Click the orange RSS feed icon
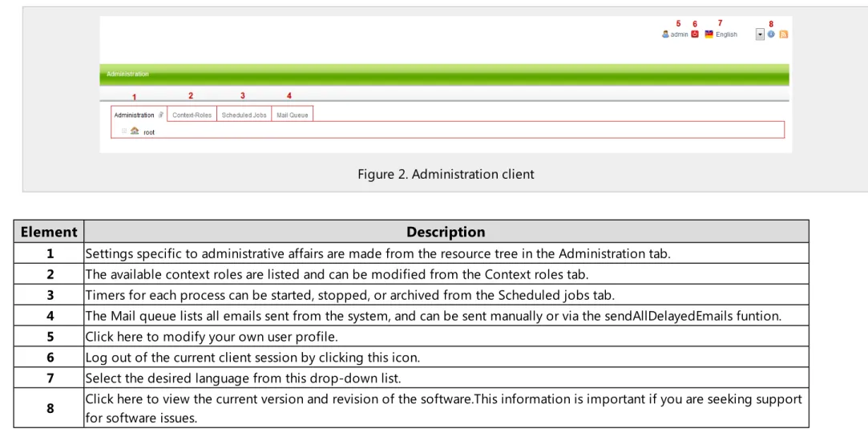 [783, 34]
